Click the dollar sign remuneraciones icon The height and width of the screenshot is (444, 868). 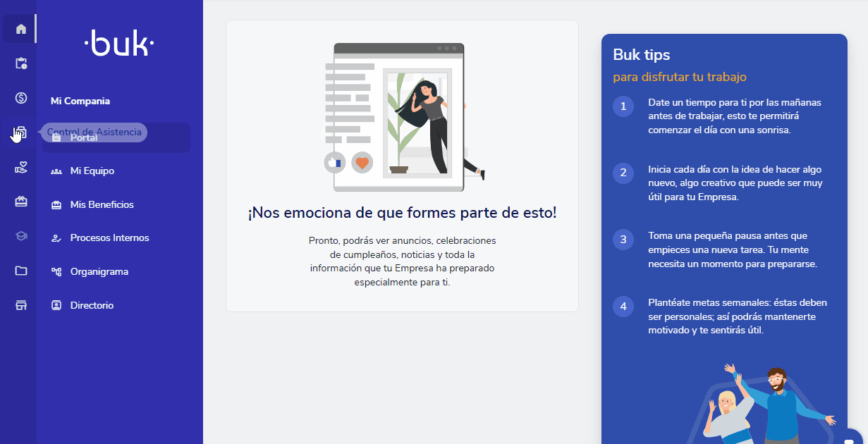[19, 97]
